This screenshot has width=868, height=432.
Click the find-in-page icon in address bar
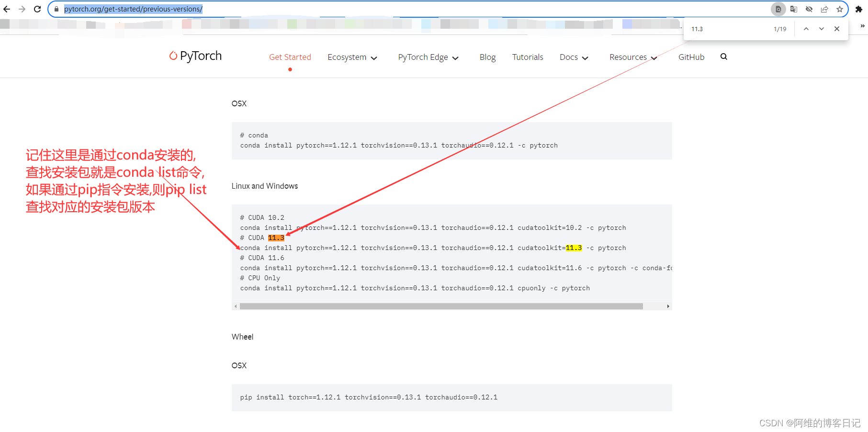point(778,9)
